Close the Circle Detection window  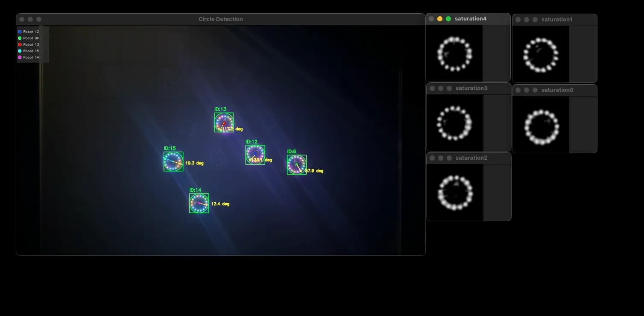[22, 19]
